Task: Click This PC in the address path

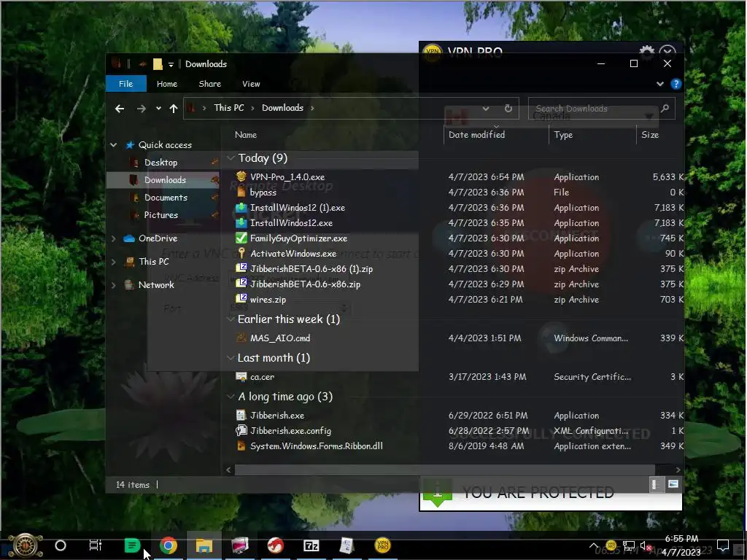Action: pyautogui.click(x=228, y=108)
